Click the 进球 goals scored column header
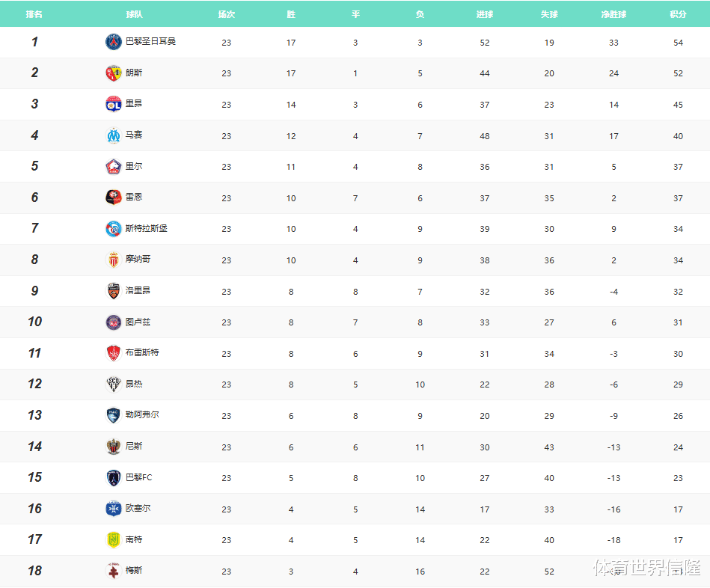The width and height of the screenshot is (710, 588). [485, 14]
